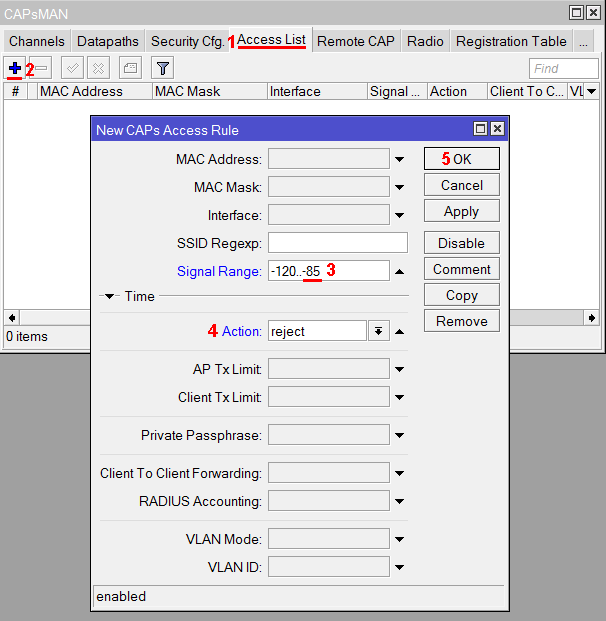
Task: Click the VLAN ID input box
Action: coord(329,567)
